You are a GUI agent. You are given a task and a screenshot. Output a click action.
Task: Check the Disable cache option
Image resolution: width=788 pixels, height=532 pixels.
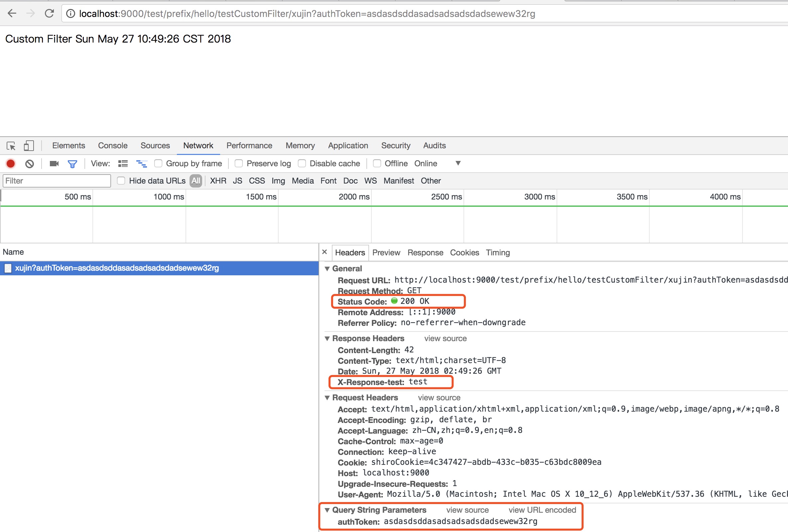tap(302, 164)
